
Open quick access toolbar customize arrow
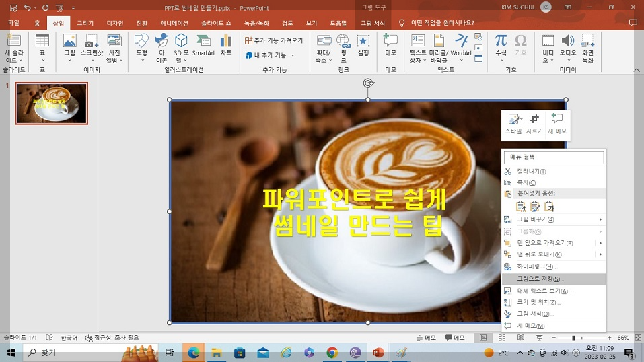coord(73,8)
